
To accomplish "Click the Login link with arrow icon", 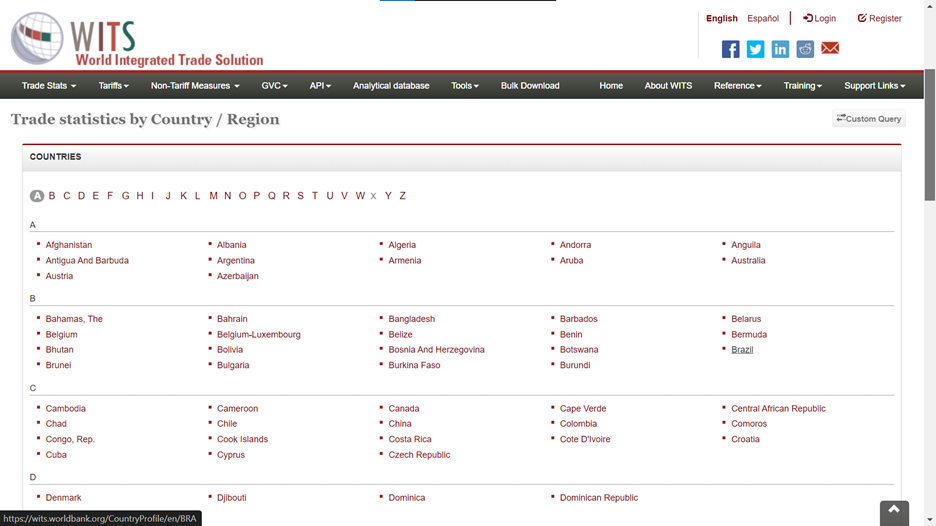I will click(819, 18).
